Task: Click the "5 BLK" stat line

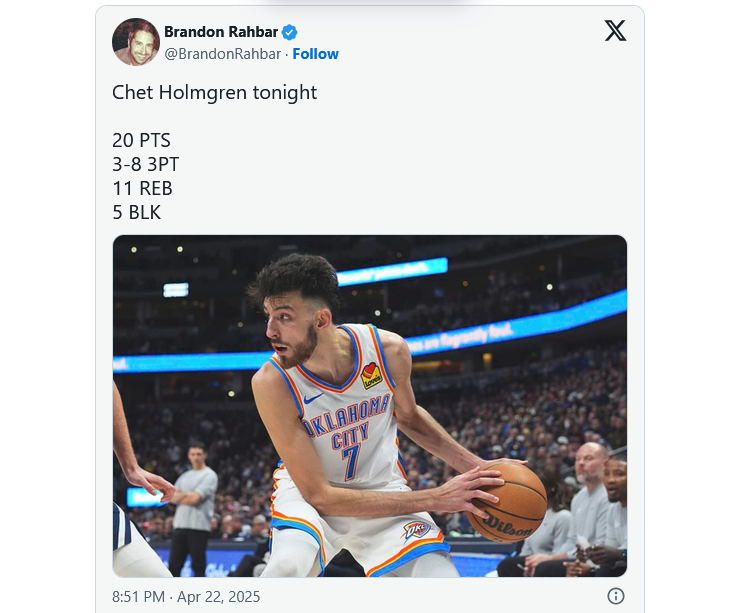Action: [x=137, y=212]
